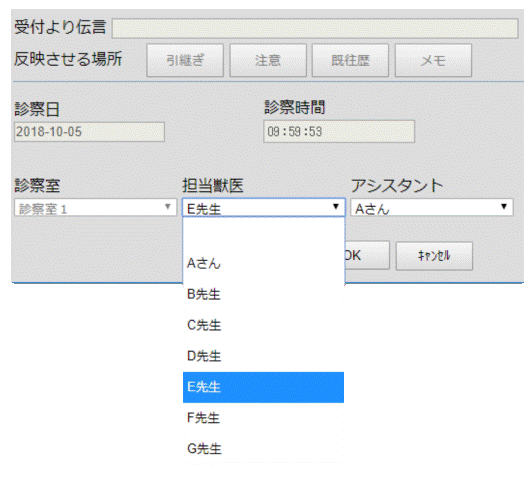Click the 引継ぎ button
Viewport: 532px width, 479px height.
click(185, 60)
